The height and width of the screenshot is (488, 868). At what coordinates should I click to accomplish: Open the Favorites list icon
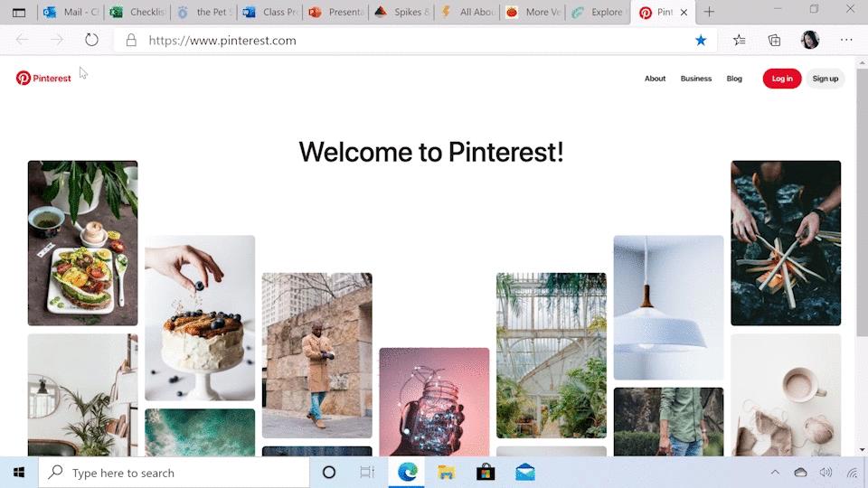point(739,40)
